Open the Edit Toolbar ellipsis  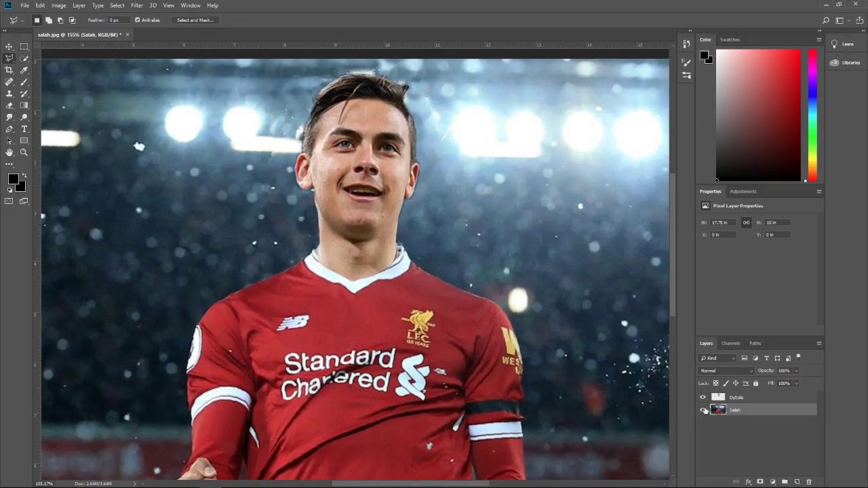(x=9, y=164)
